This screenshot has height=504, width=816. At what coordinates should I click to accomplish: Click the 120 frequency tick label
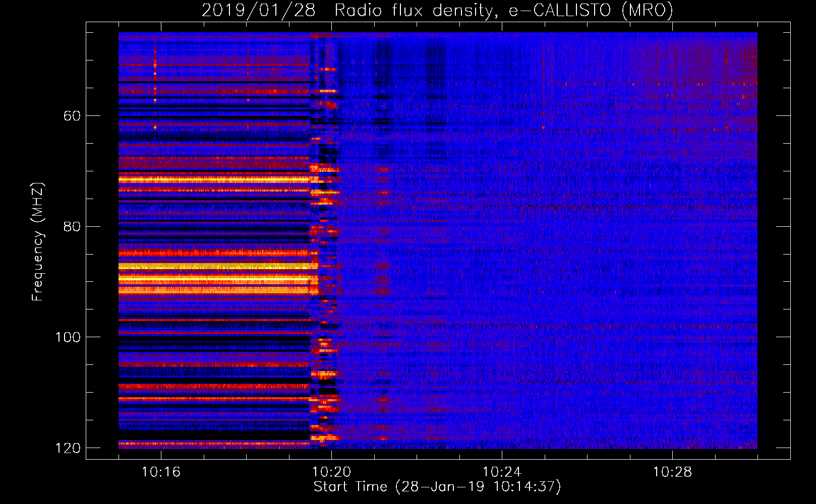(x=68, y=448)
